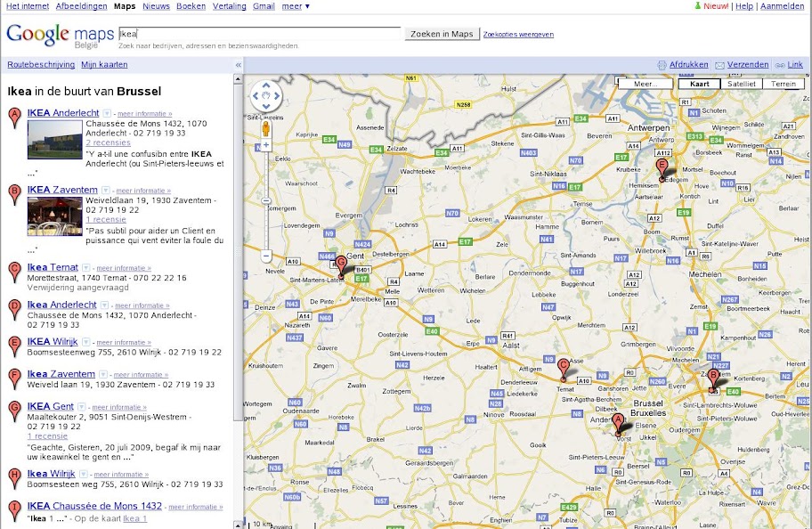Click the printer icon next to Afdrukken
Screen dimensions: 812x529
(x=662, y=65)
